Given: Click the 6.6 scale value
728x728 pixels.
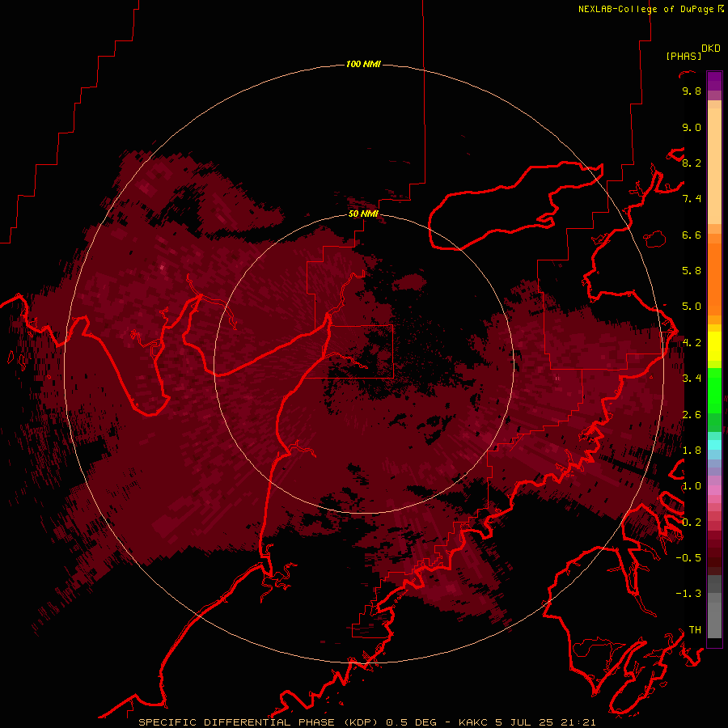Looking at the screenshot, I should (x=692, y=235).
